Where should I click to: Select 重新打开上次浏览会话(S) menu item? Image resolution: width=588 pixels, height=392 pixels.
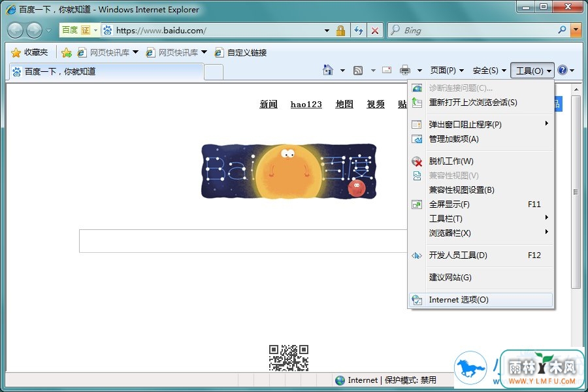[481, 103]
